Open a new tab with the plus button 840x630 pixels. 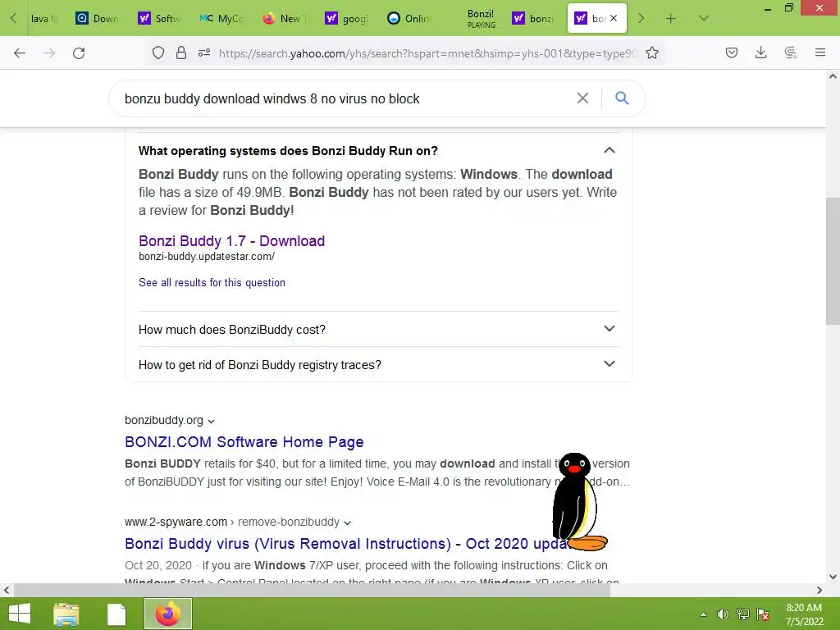671,19
